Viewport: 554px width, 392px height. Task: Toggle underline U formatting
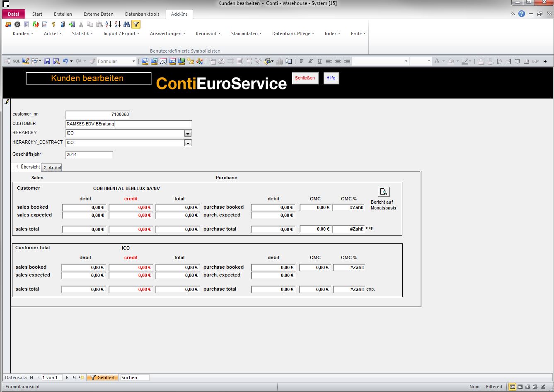click(319, 61)
